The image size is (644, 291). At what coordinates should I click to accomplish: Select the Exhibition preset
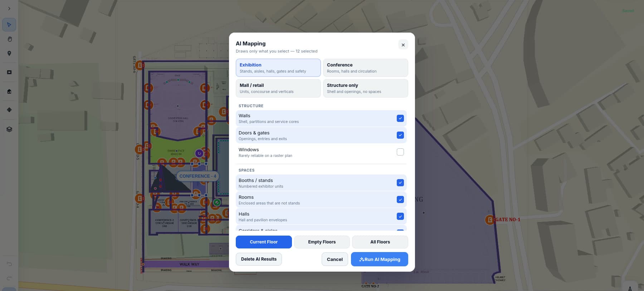coord(278,68)
